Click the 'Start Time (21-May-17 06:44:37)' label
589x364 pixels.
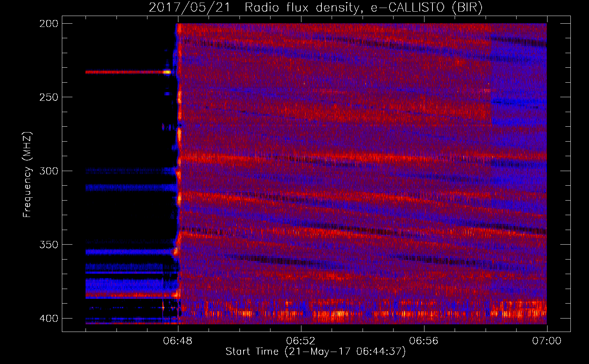pyautogui.click(x=316, y=352)
